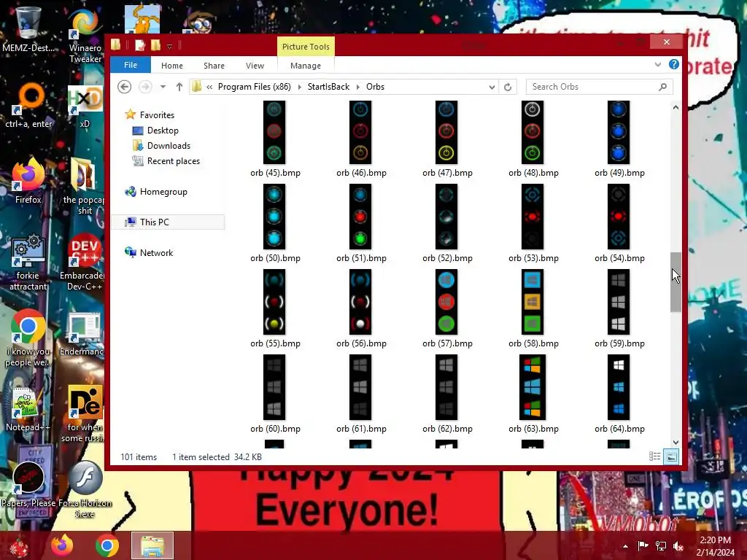Expand the ribbon with the chevron

(x=658, y=64)
